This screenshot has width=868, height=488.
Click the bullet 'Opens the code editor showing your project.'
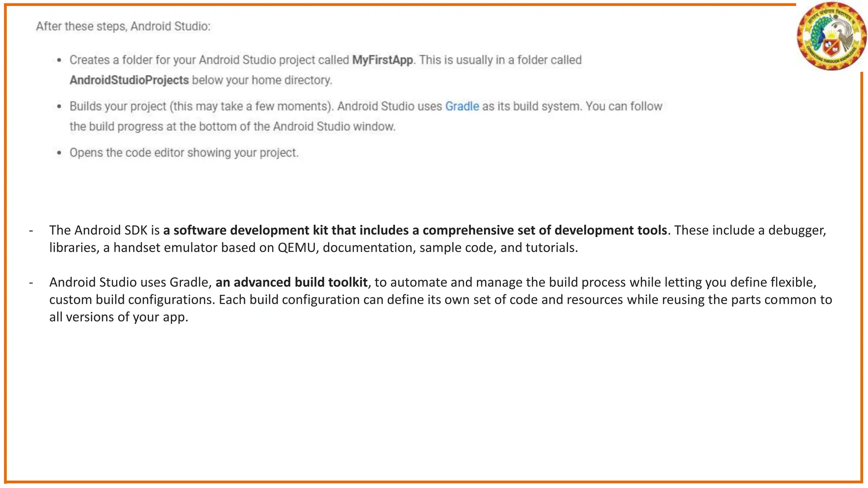click(184, 152)
